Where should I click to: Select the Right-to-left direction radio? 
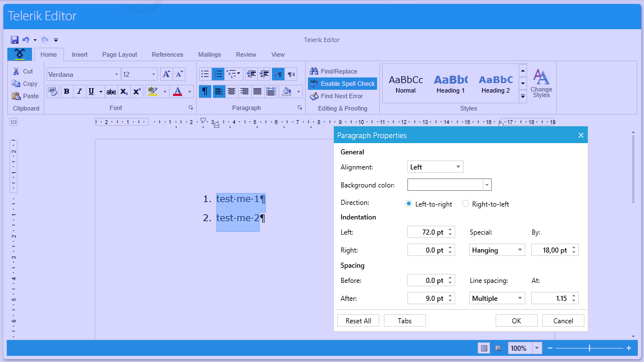[x=465, y=204]
